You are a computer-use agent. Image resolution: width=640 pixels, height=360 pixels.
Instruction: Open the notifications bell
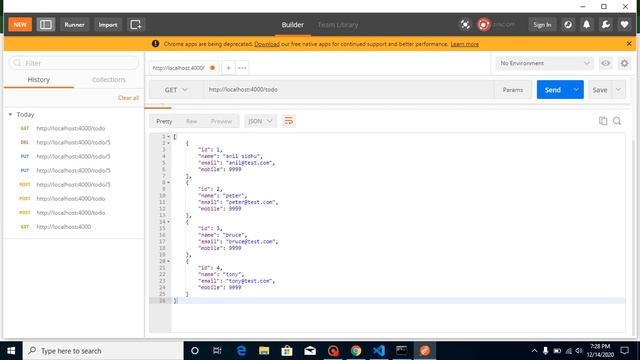[587, 25]
